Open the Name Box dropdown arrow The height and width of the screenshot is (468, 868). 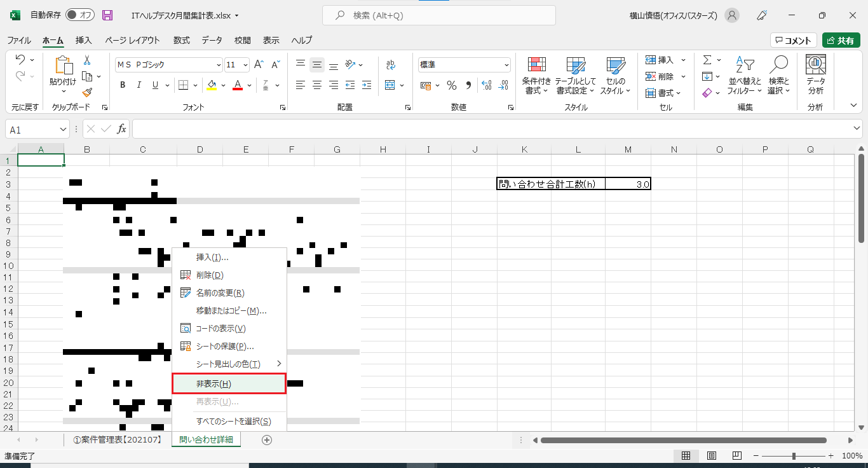[x=63, y=129]
